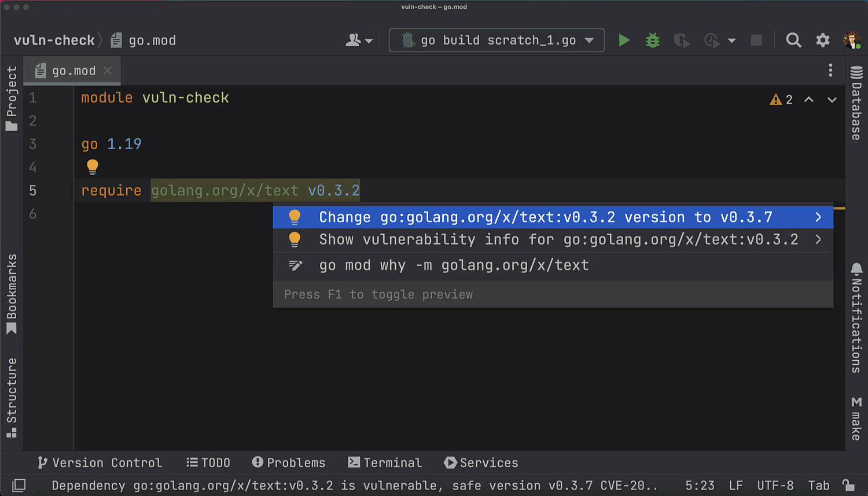Run the go build configuration

(x=624, y=40)
